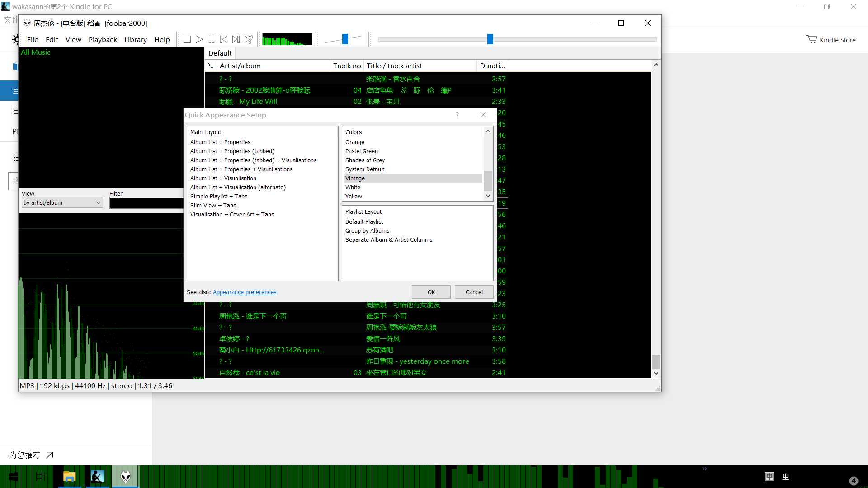
Task: Select the Yellow color scheme
Action: coord(413,196)
